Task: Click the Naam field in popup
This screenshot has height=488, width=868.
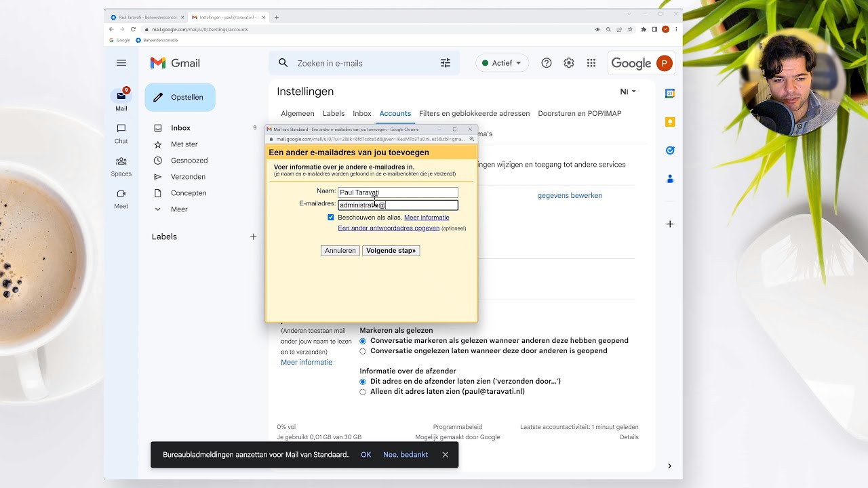Action: tap(398, 192)
